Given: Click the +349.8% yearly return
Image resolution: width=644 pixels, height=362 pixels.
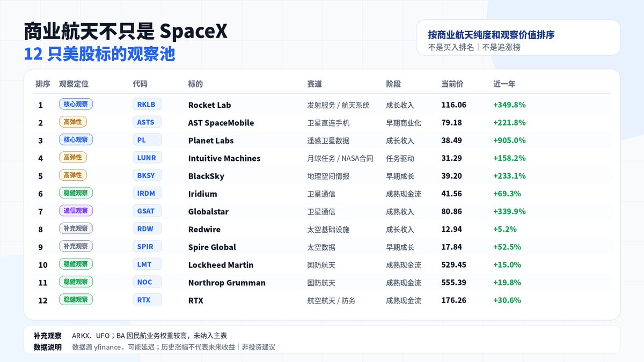Looking at the screenshot, I should [x=509, y=105].
